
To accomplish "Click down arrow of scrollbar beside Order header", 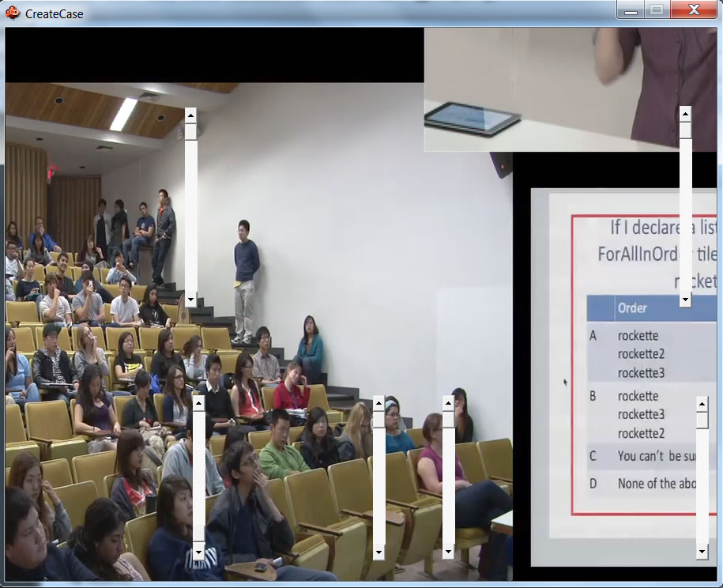I will tap(685, 300).
